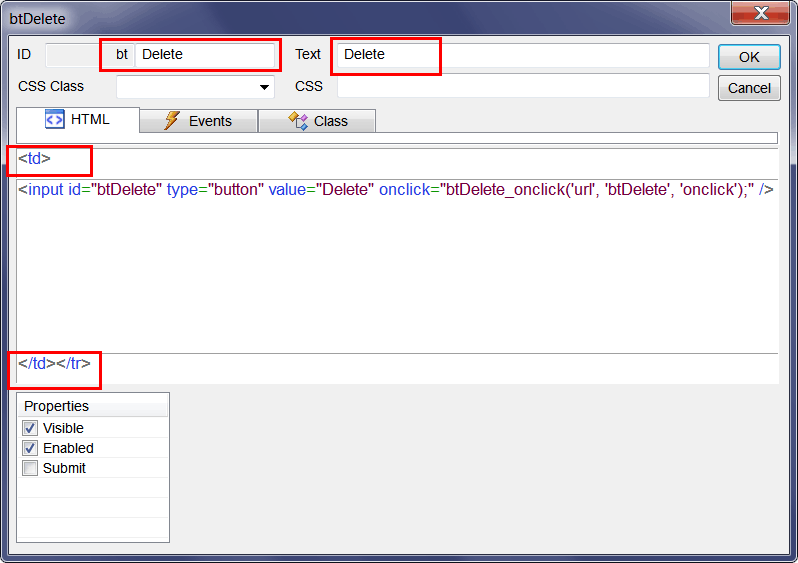Image resolution: width=798 pixels, height=563 pixels.
Task: Confirm with the OK button
Action: click(749, 57)
